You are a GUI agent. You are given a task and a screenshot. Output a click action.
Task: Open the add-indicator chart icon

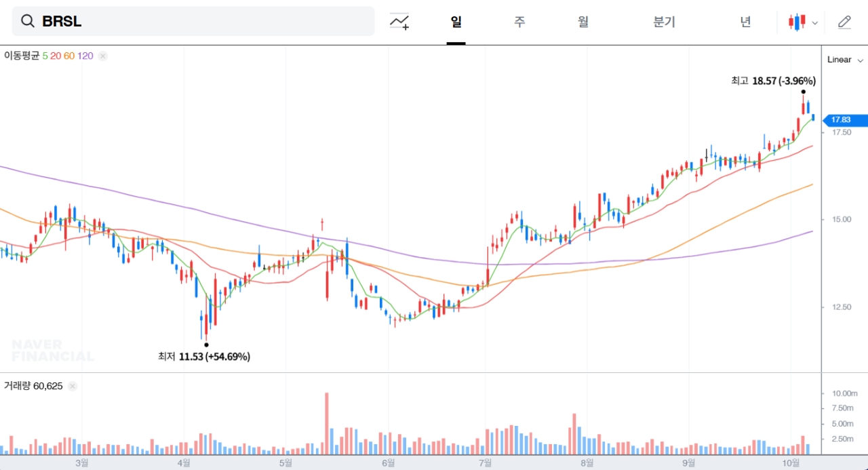pos(399,22)
